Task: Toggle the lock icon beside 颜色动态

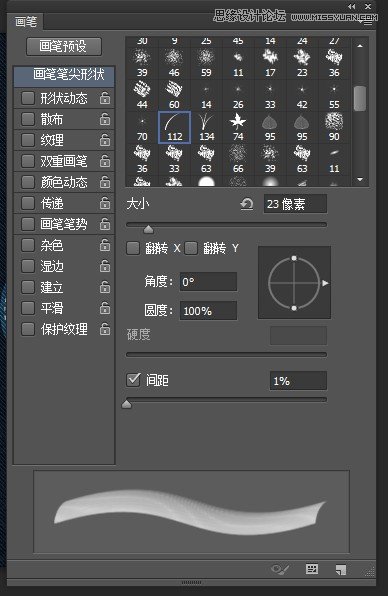Action: click(105, 182)
